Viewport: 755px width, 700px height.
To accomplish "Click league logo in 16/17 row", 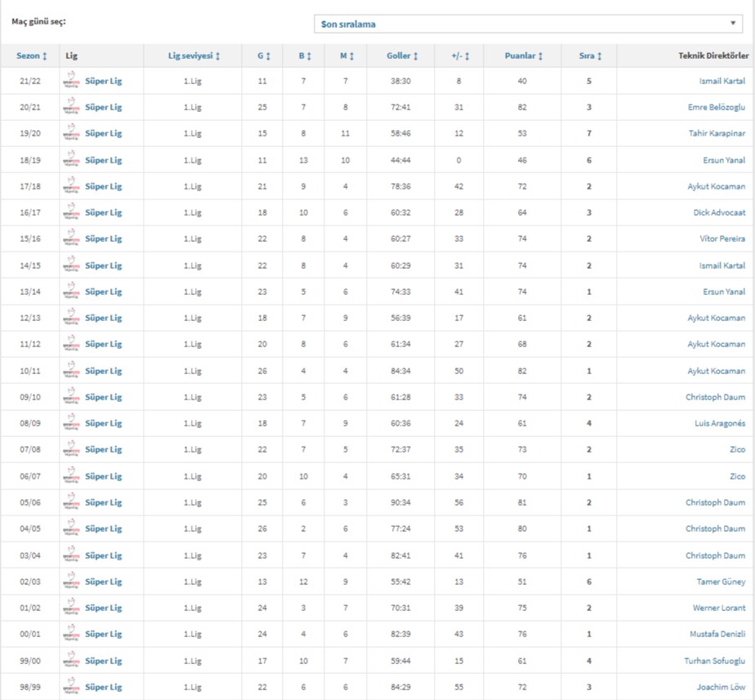I will click(x=71, y=212).
